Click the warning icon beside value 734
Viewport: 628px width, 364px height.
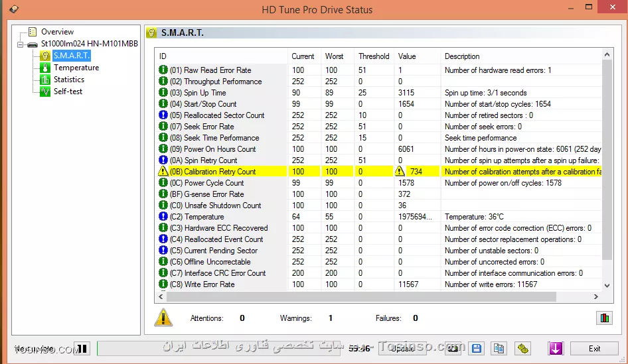point(400,171)
